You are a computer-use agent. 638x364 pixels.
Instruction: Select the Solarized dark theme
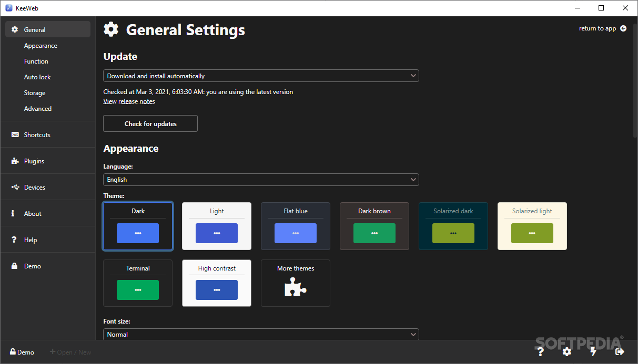click(453, 226)
